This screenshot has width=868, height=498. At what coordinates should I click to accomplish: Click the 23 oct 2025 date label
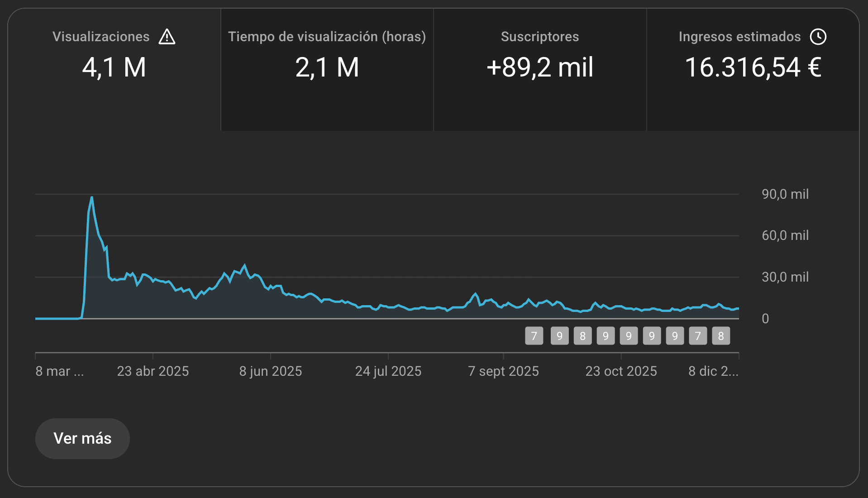coord(621,371)
